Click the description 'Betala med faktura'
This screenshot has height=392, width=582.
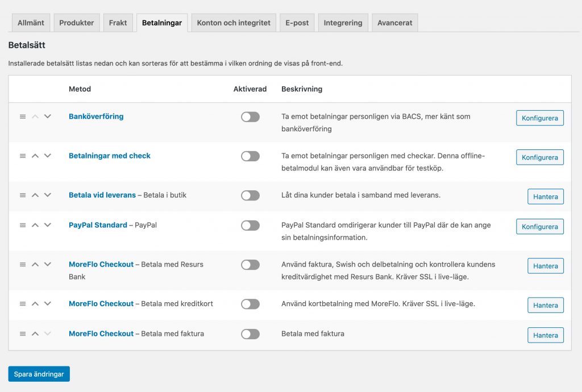pos(313,334)
